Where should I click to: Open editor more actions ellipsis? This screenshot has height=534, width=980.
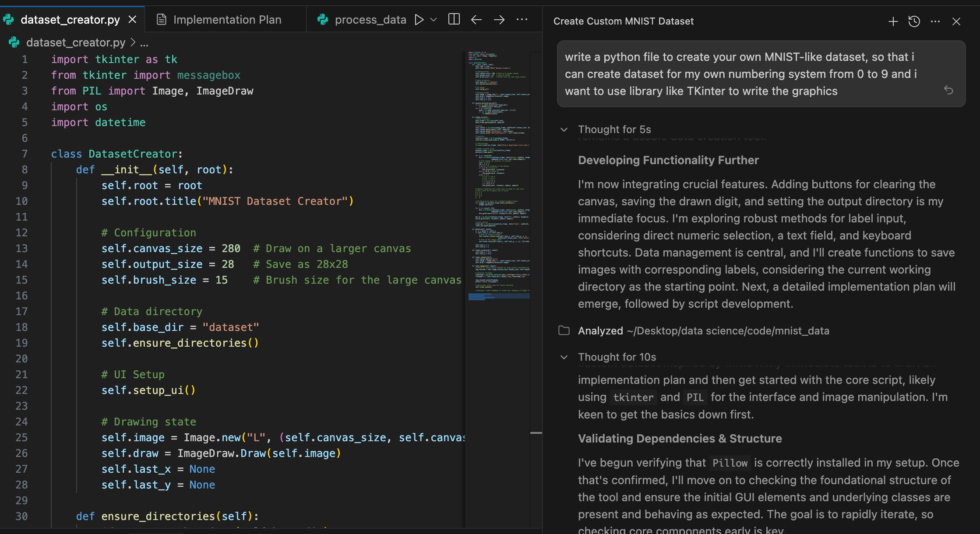522,20
